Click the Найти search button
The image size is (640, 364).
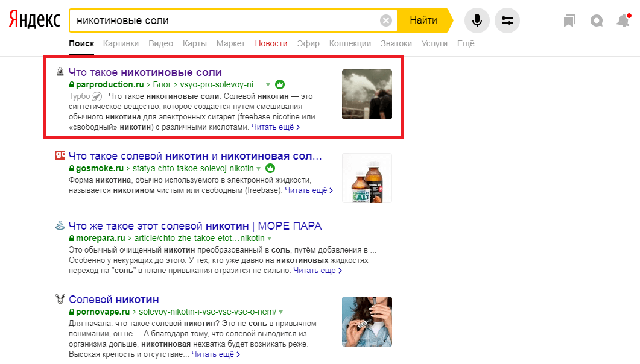tap(423, 20)
